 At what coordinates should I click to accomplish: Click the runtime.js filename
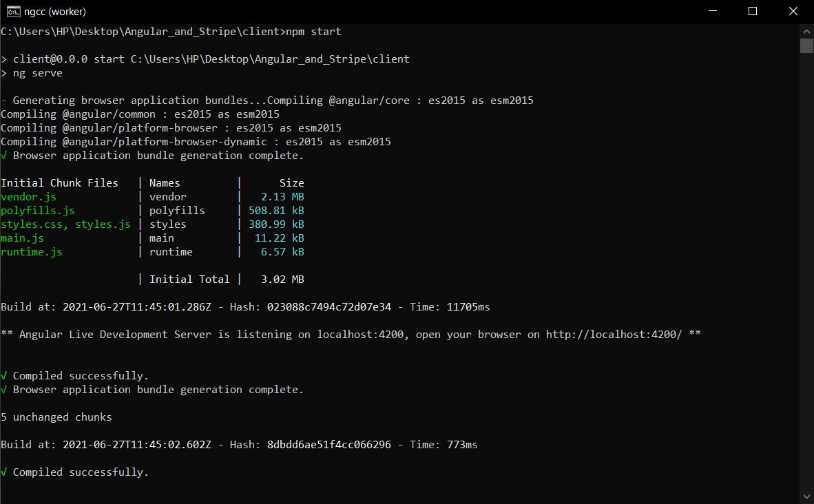click(x=31, y=251)
